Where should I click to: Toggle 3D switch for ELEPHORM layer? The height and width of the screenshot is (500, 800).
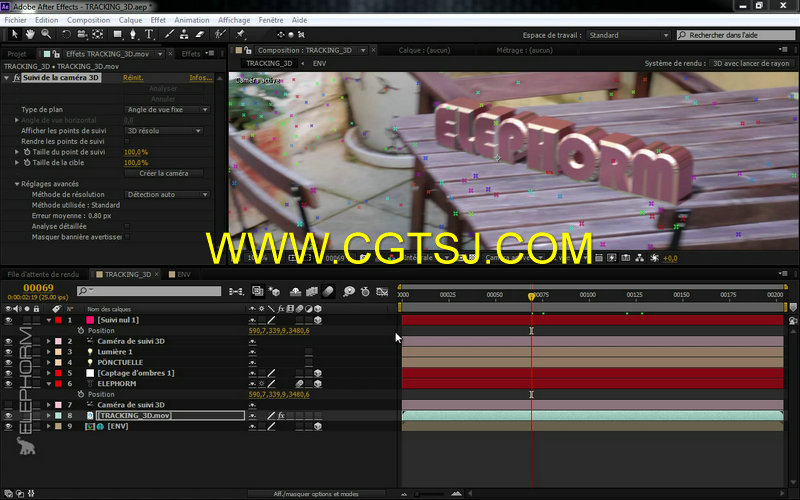318,384
